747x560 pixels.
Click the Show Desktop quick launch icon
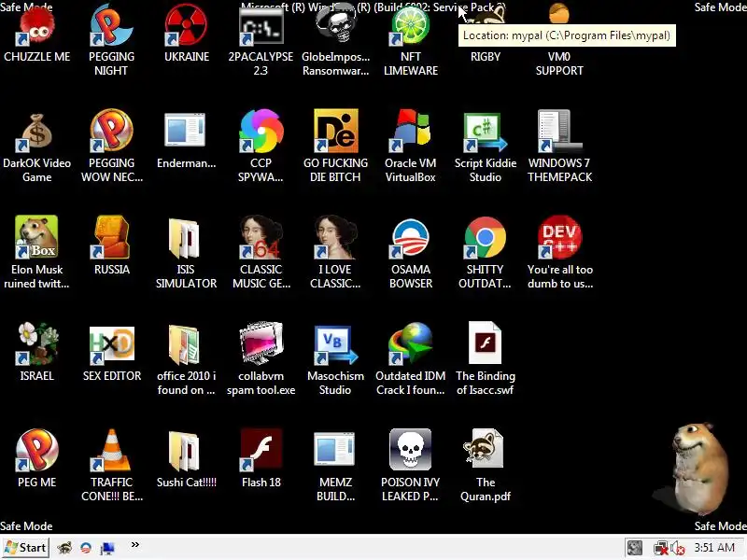(107, 549)
